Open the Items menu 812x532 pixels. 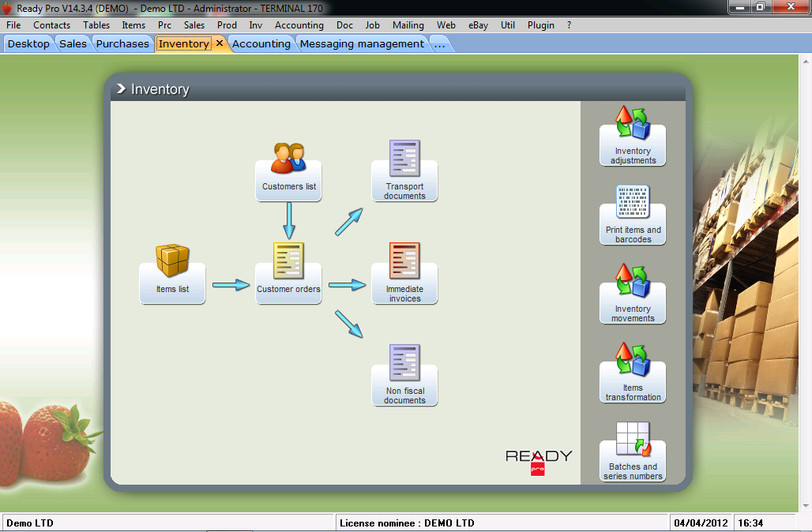pyautogui.click(x=133, y=24)
